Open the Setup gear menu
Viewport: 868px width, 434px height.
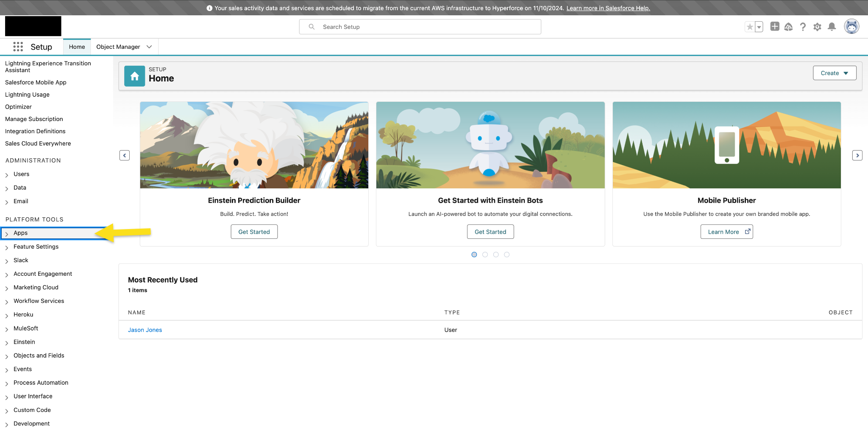tap(817, 27)
